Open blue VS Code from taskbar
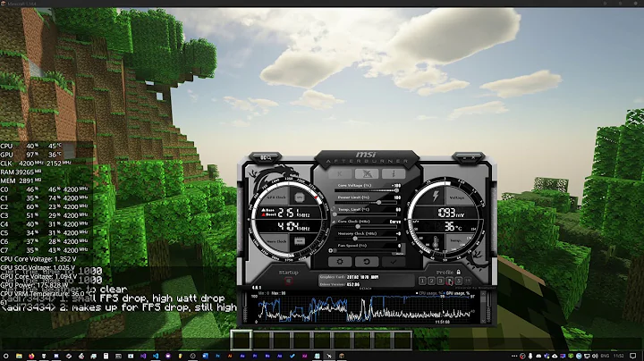This screenshot has width=644, height=361. 156,356
